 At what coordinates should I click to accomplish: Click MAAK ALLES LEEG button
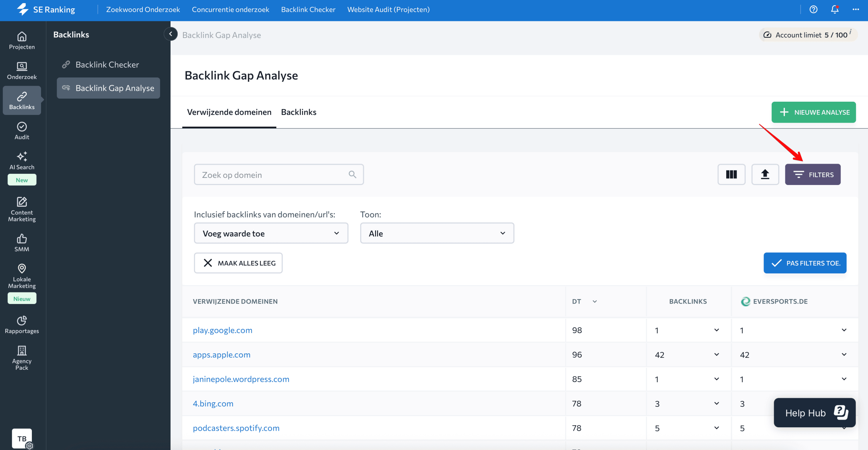click(238, 263)
